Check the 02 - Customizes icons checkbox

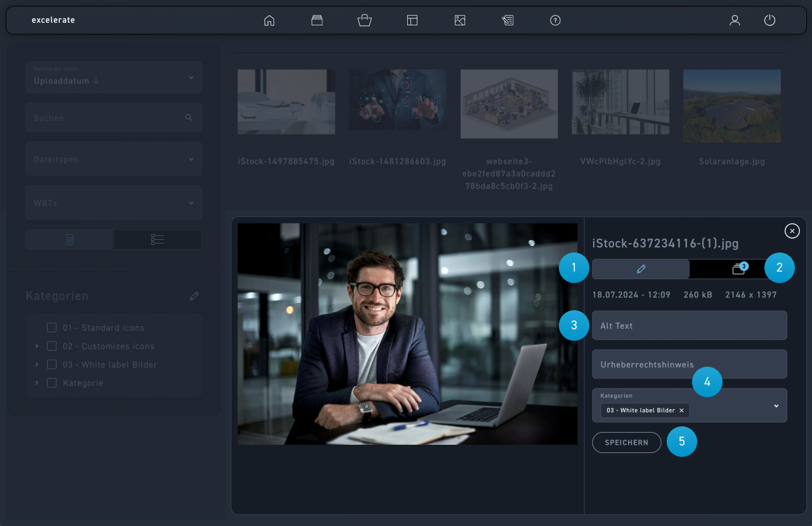(x=52, y=346)
